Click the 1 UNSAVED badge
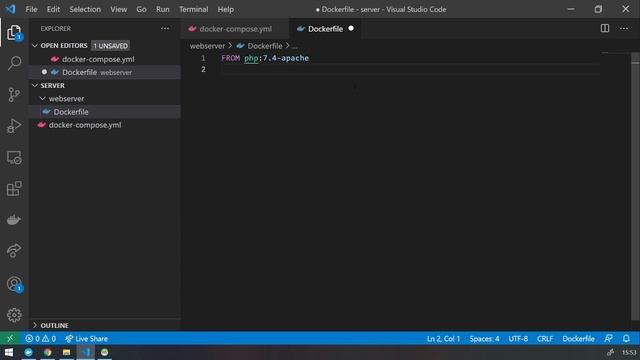 111,46
